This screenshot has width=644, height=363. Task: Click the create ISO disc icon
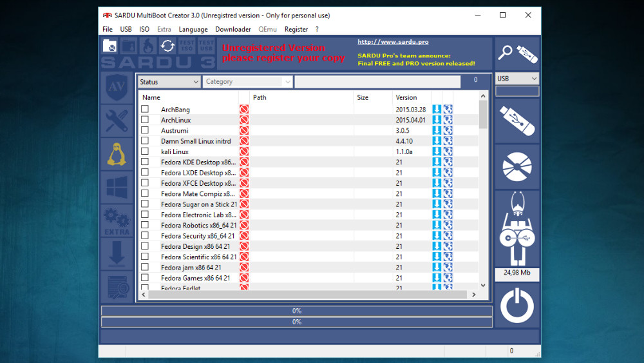517,166
